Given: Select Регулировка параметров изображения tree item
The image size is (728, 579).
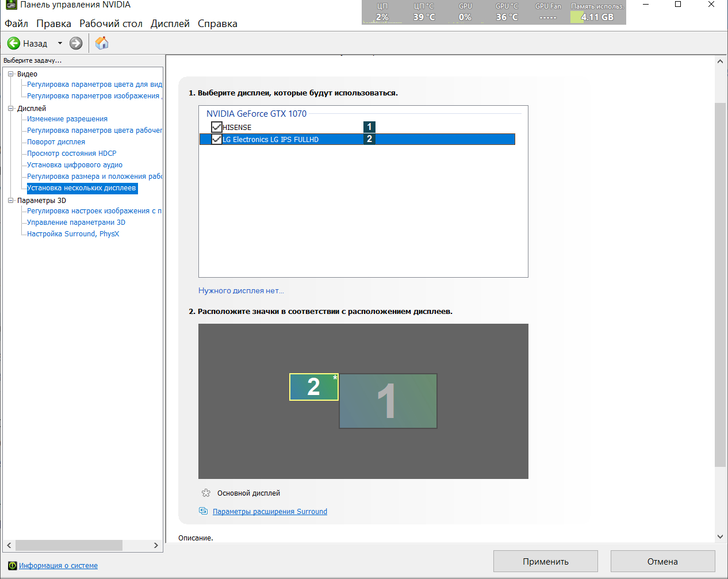Looking at the screenshot, I should (x=94, y=96).
